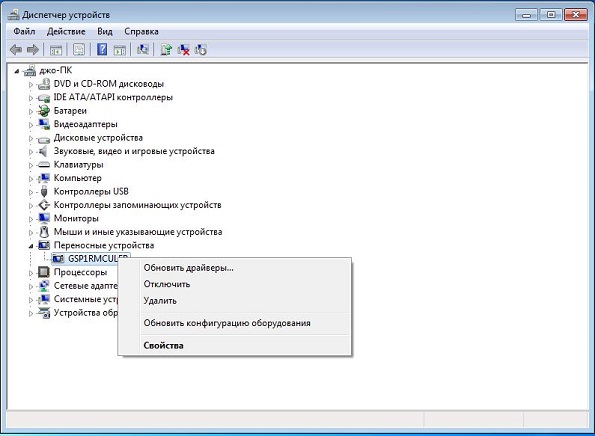This screenshot has height=436, width=595.
Task: Open the Вид menu
Action: point(105,31)
